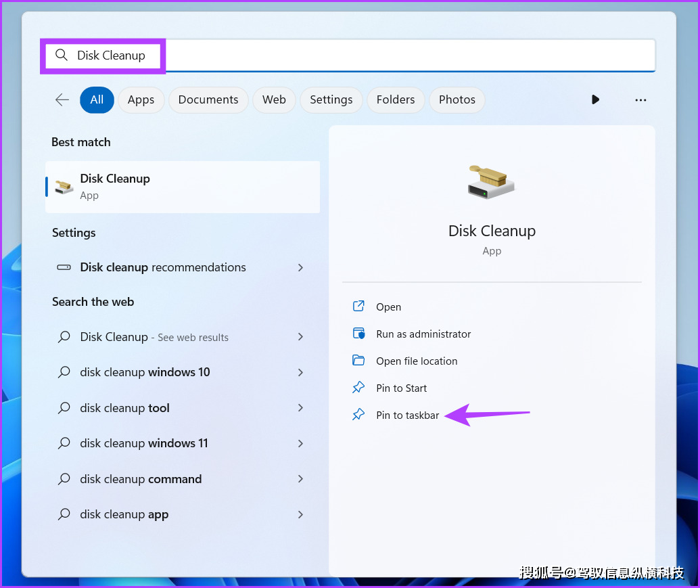Switch to the Documents filter tab
The image size is (700, 588).
(x=208, y=99)
